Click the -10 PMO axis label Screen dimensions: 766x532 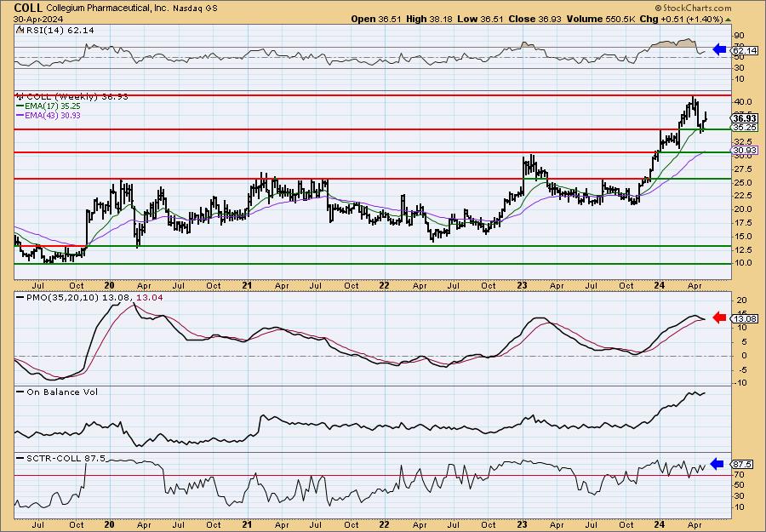[740, 382]
